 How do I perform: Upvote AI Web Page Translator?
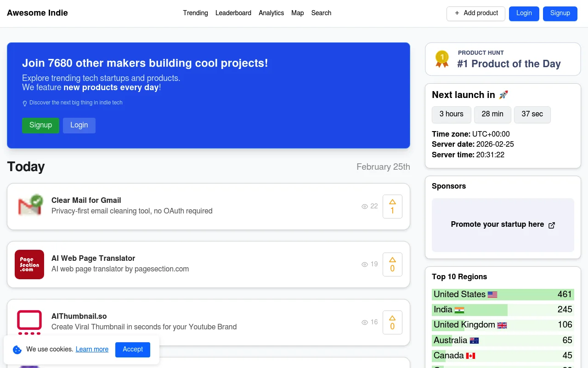[x=392, y=264]
